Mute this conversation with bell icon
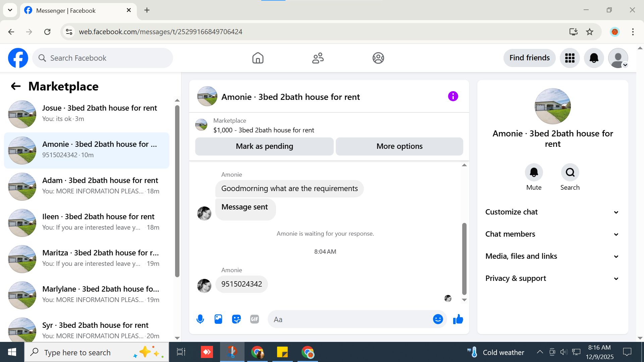 [x=534, y=173]
